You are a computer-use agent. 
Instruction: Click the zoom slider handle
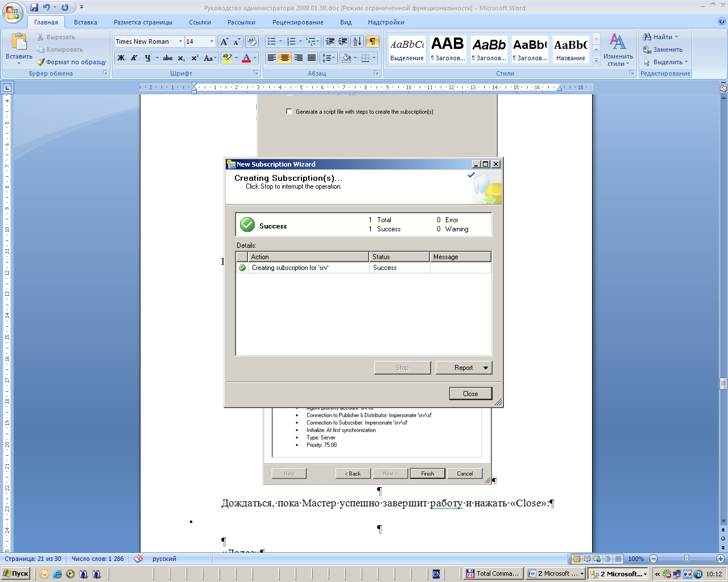pyautogui.click(x=686, y=559)
